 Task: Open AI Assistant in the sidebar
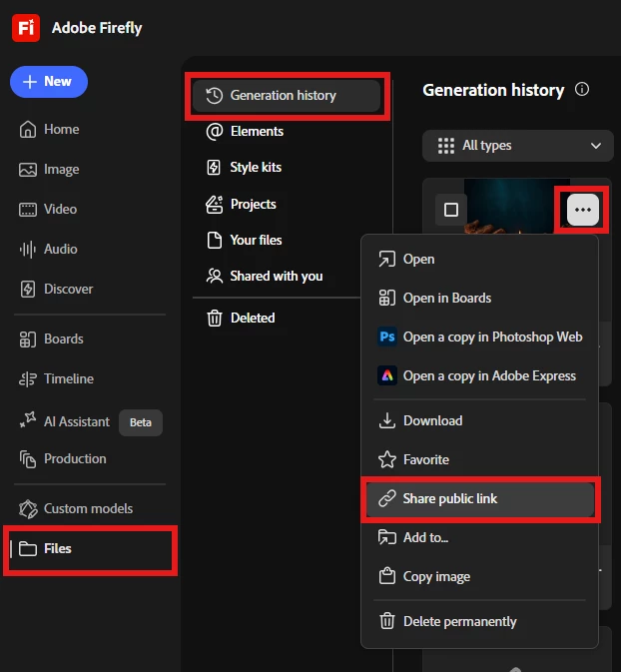pyautogui.click(x=64, y=421)
